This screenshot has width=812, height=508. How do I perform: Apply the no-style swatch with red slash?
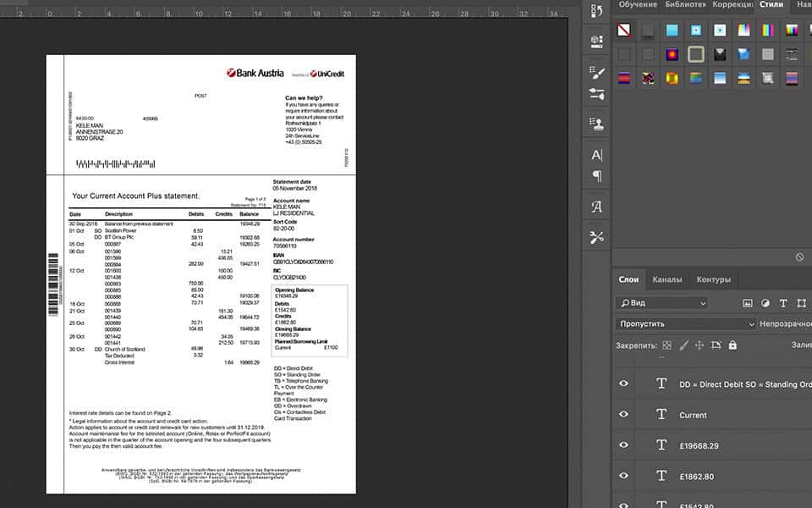pos(624,30)
